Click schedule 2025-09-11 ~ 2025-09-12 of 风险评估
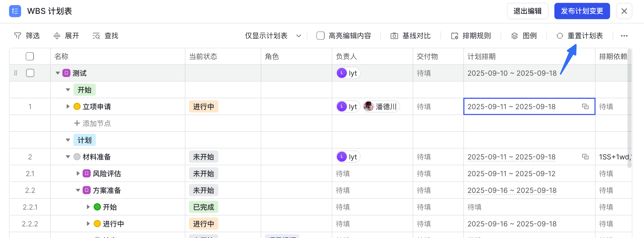The image size is (644, 238). pos(511,173)
